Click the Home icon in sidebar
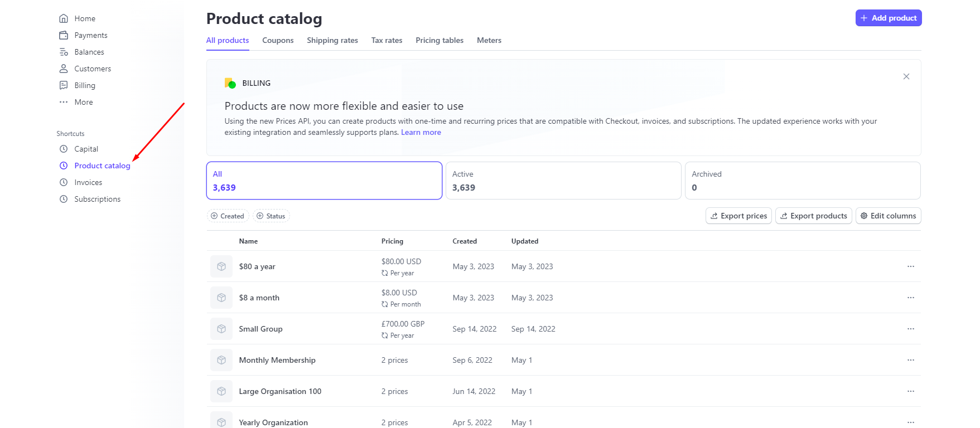 [64, 18]
